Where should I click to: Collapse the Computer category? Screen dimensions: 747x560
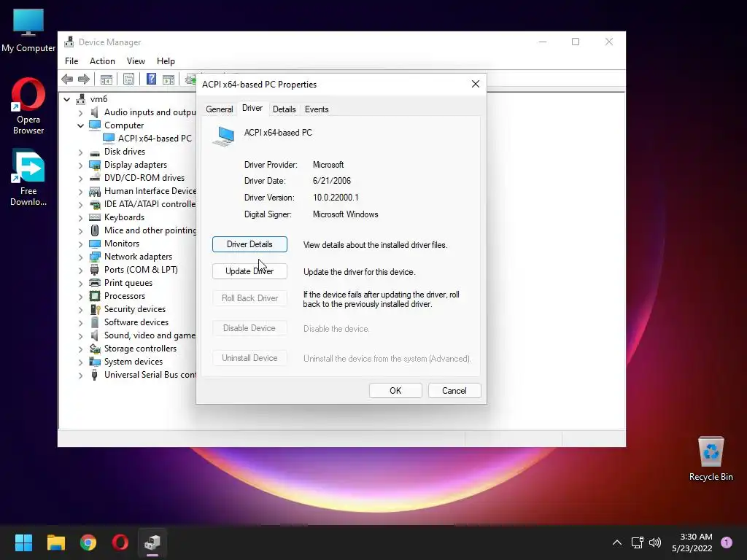pyautogui.click(x=80, y=125)
